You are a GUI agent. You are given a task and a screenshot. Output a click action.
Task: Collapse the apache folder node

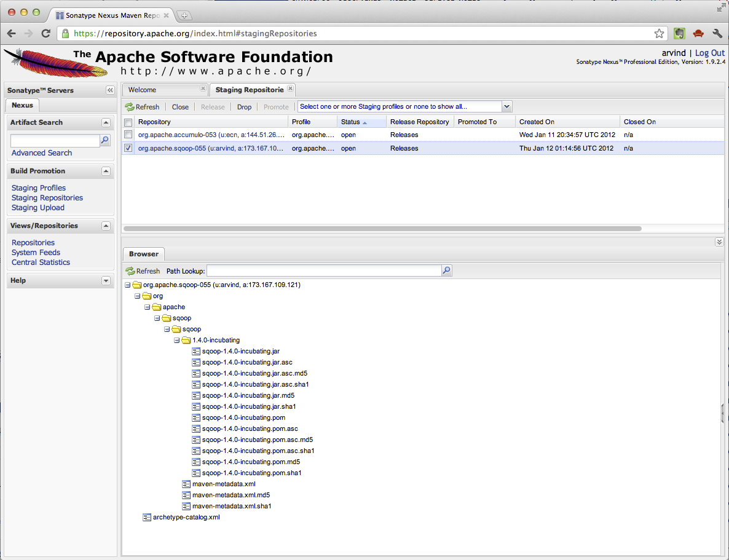point(147,307)
